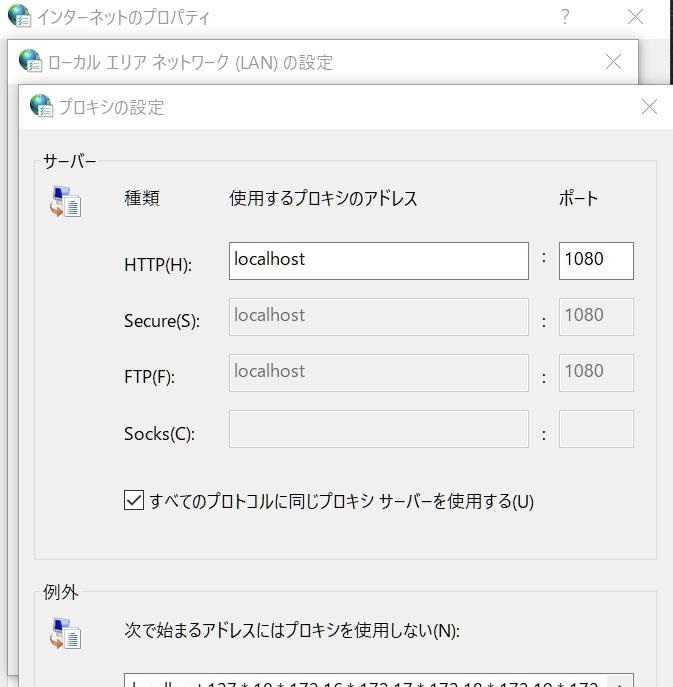The image size is (673, 687).
Task: Click the HTTP proxy address field
Action: 379,261
